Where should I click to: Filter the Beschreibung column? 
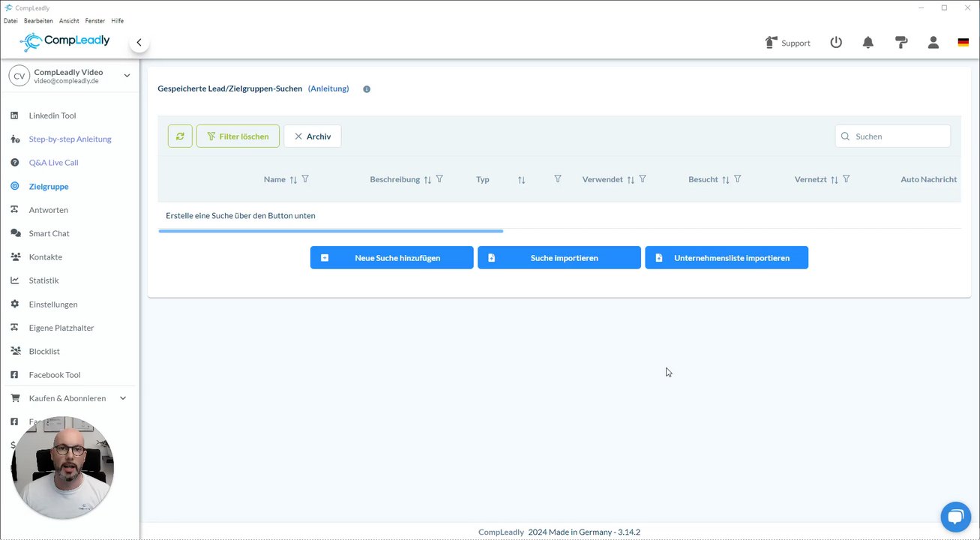click(x=439, y=179)
